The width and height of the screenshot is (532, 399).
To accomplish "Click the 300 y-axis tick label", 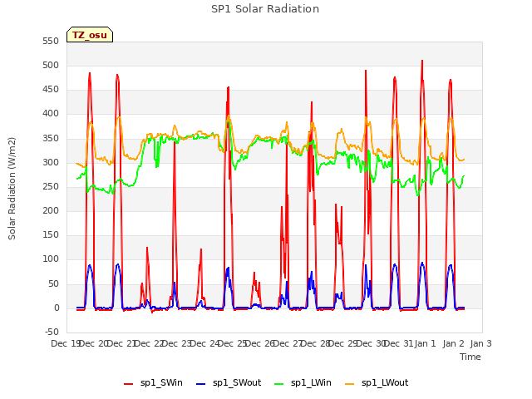I will click(51, 163).
